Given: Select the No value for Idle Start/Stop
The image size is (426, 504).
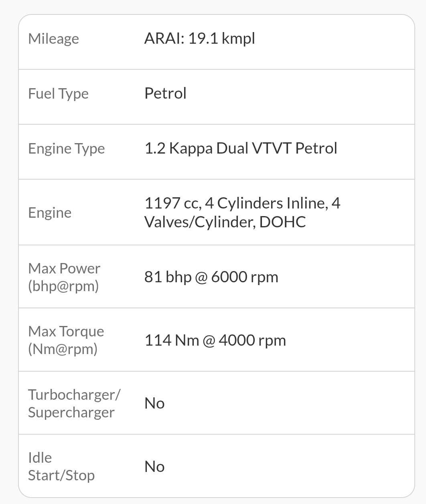Looking at the screenshot, I should [154, 466].
